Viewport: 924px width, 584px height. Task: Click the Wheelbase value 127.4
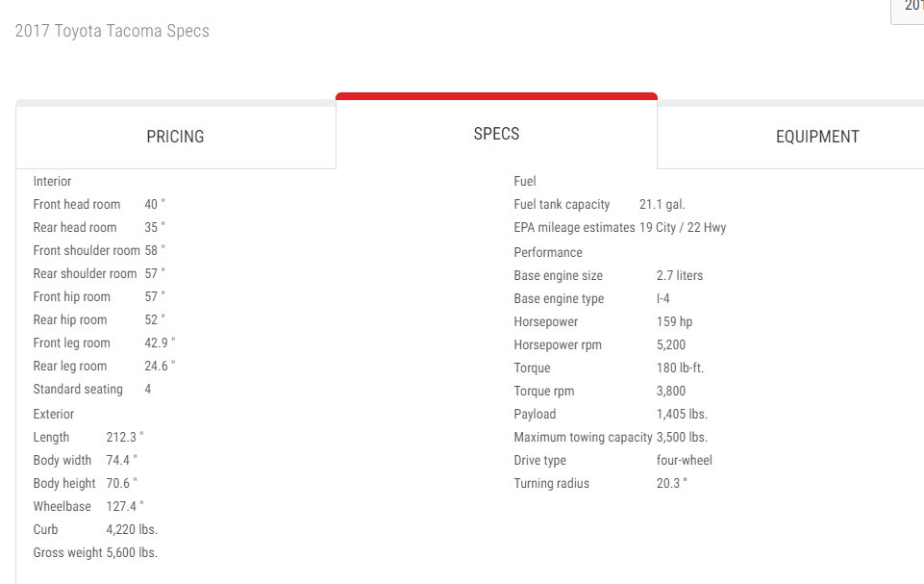(x=125, y=507)
